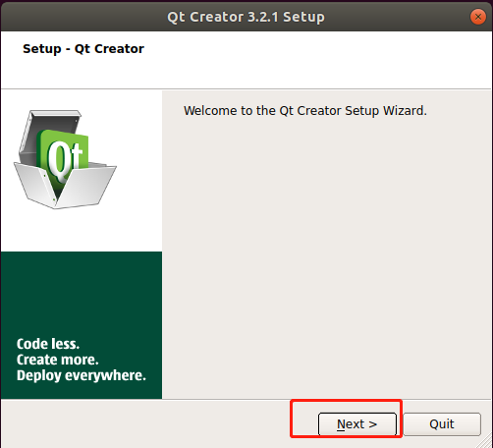Click the empty wizard content area

pyautogui.click(x=327, y=255)
